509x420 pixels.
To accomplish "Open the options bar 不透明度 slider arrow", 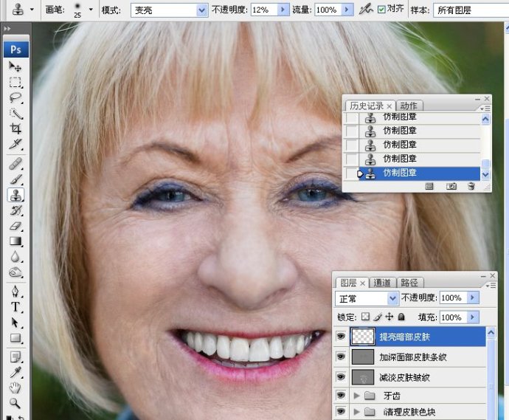I will coord(283,10).
